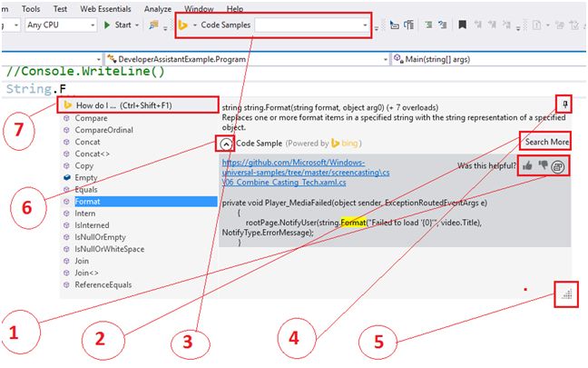Click thumbs down for unhelpful sample
The height and width of the screenshot is (368, 588).
[543, 165]
